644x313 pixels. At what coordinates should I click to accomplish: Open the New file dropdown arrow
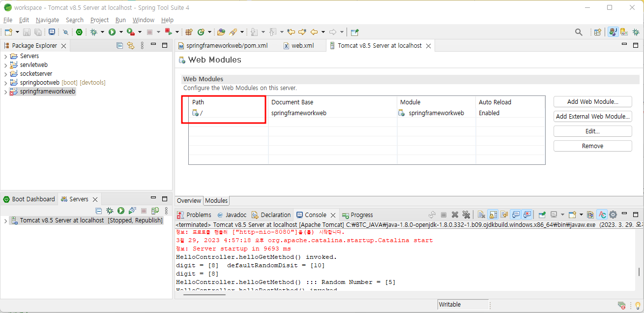pos(17,32)
